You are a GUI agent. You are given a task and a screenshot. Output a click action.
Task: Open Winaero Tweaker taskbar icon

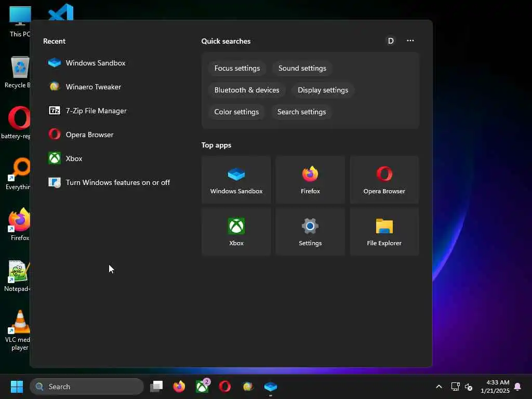248,387
